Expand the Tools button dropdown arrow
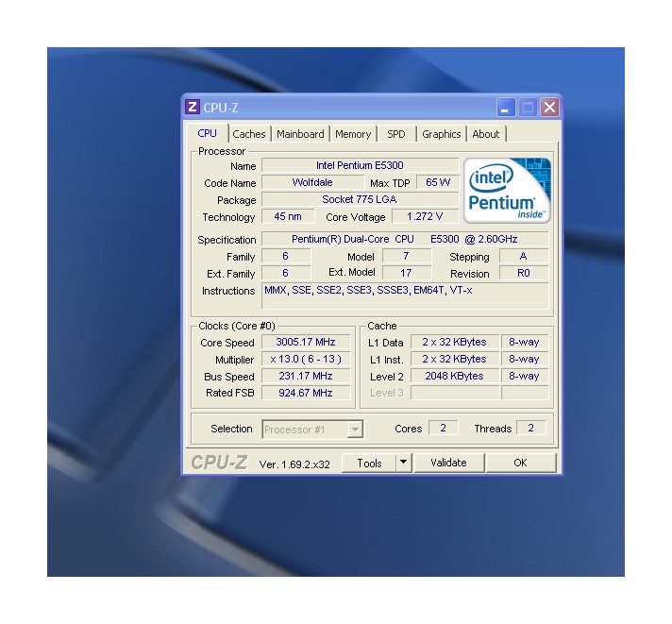 click(403, 463)
